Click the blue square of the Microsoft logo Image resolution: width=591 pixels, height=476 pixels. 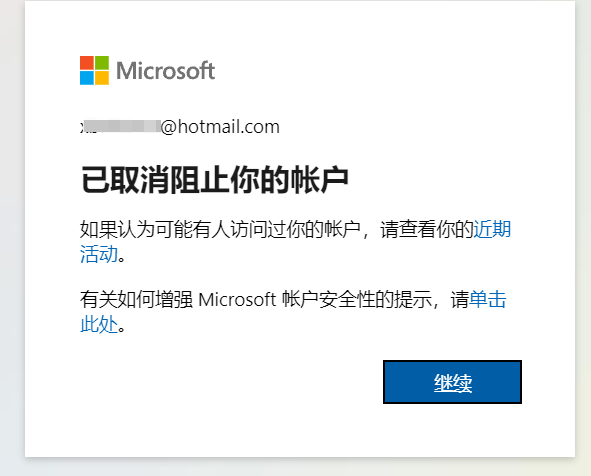(x=87, y=78)
